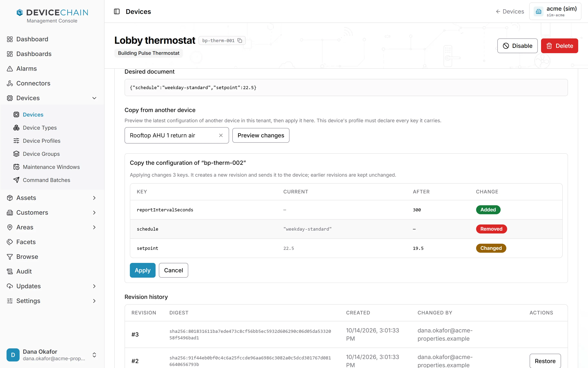Delete the Lobby thermostat device
The width and height of the screenshot is (588, 368).
559,46
